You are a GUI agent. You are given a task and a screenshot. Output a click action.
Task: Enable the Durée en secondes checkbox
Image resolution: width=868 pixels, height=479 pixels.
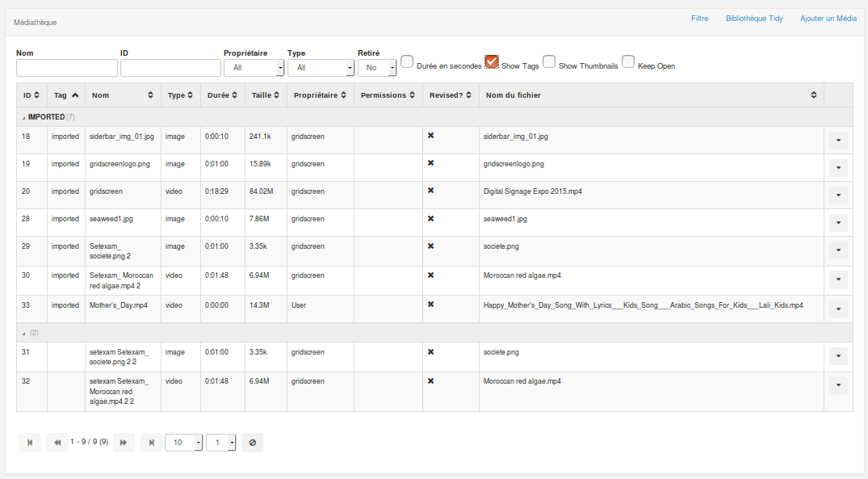click(407, 61)
